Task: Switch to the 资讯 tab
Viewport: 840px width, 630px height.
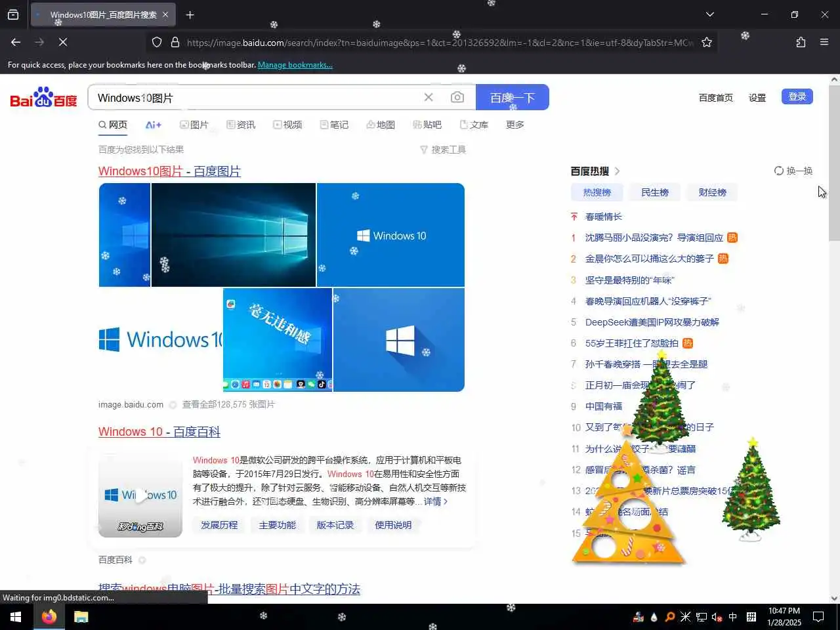Action: click(x=241, y=125)
